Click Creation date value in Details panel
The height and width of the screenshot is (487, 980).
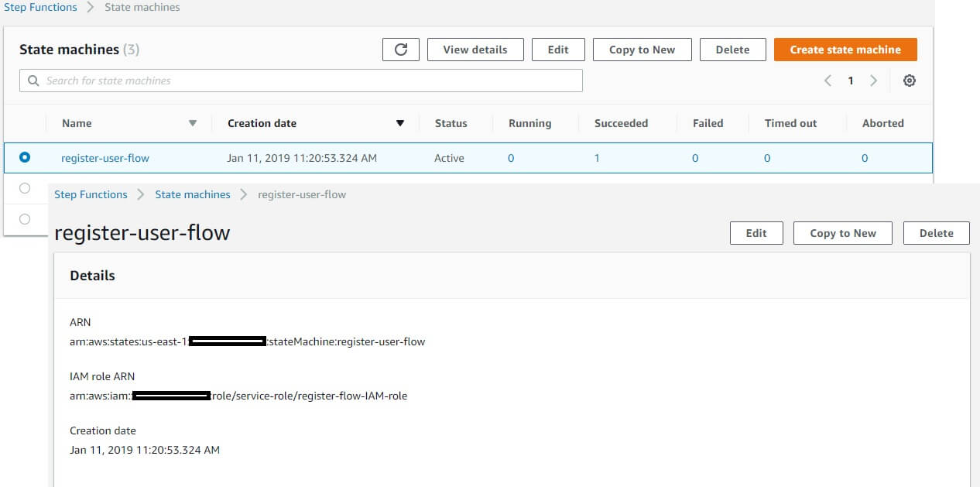pyautogui.click(x=145, y=450)
